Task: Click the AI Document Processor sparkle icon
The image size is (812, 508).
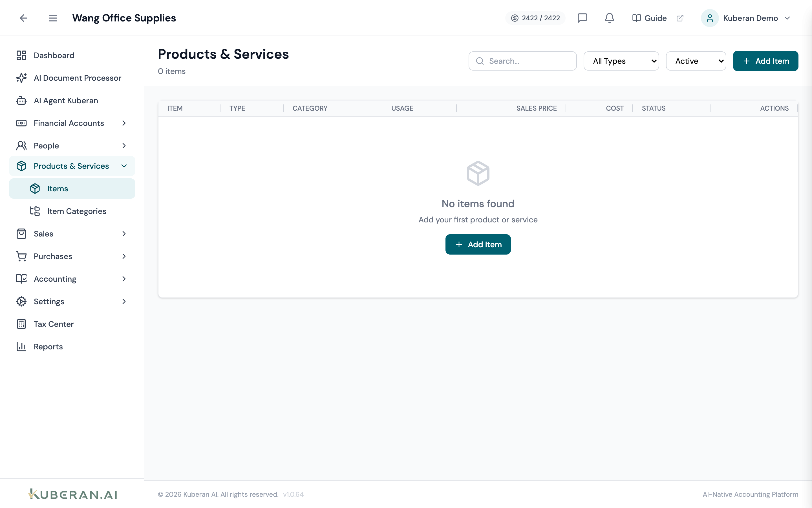Action: [x=21, y=78]
